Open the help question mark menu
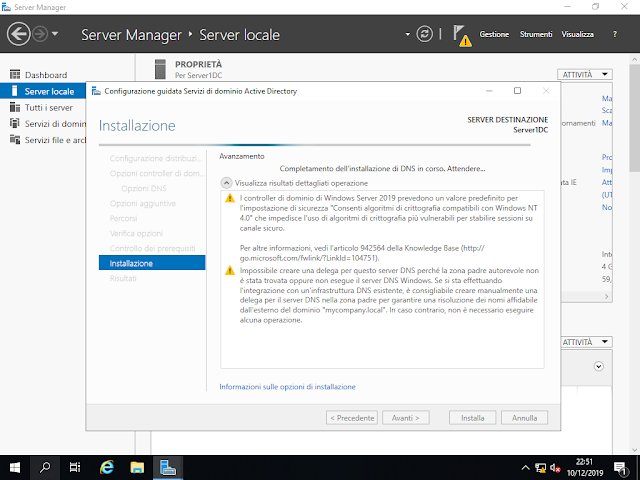 615,34
